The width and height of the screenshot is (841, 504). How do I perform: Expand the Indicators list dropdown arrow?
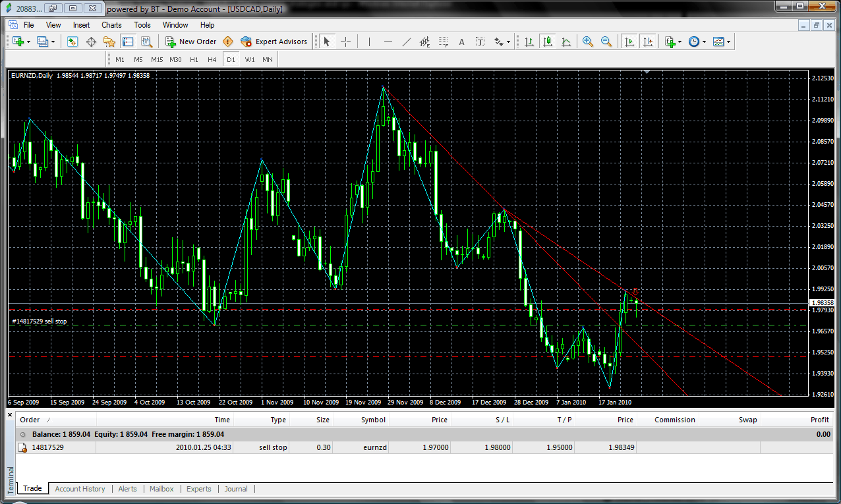tap(680, 42)
